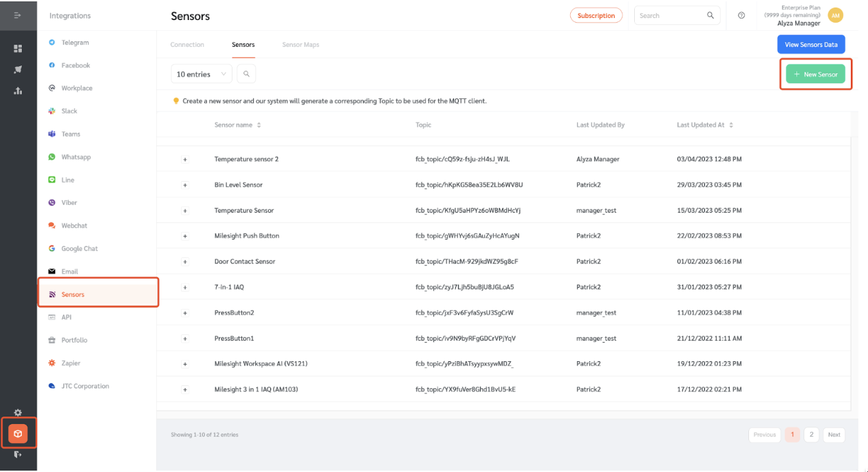Click the magnifier icon beside entries dropdown
The image size is (868, 472).
246,73
